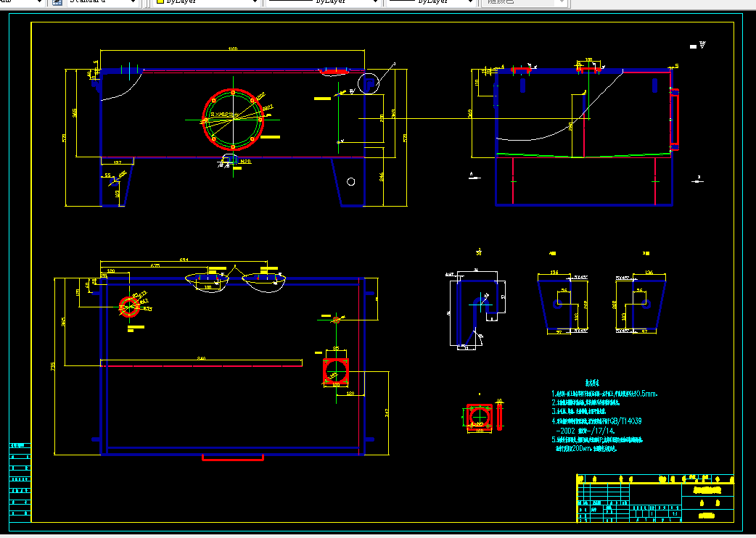The width and height of the screenshot is (756, 538).
Task: Open the ByLayer linetype dropdown
Action: [322, 3]
